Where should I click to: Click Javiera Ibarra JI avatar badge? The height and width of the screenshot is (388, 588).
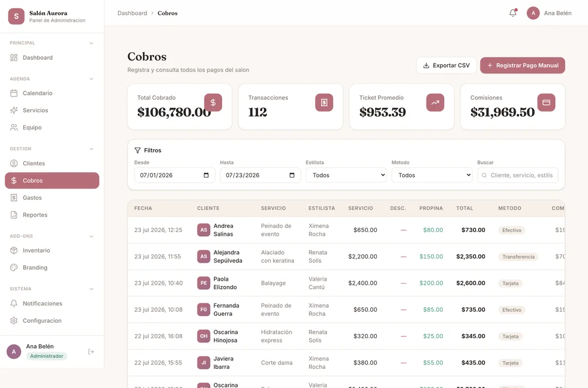tap(203, 362)
